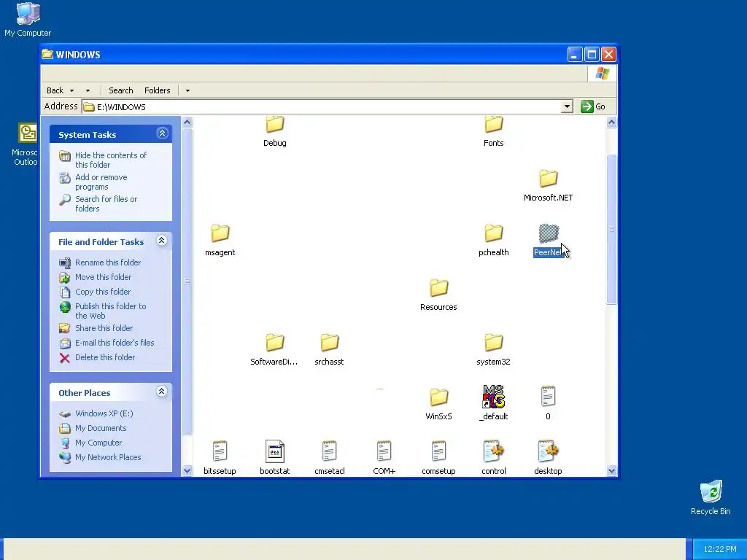Collapse the File and Folder Tasks panel

click(162, 241)
